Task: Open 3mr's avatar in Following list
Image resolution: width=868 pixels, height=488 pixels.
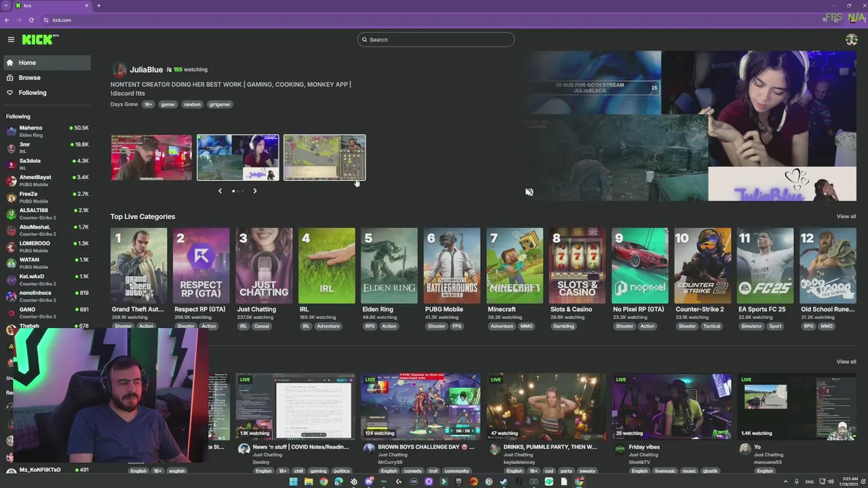Action: (x=12, y=148)
